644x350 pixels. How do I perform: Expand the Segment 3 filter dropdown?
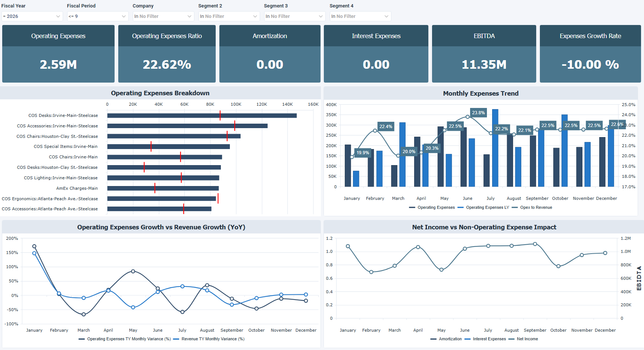pos(295,16)
